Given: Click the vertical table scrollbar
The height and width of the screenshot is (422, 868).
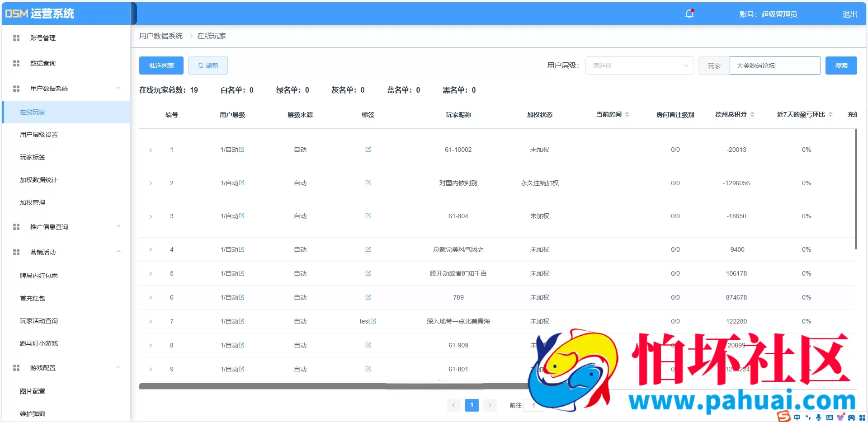Looking at the screenshot, I should pyautogui.click(x=856, y=189).
